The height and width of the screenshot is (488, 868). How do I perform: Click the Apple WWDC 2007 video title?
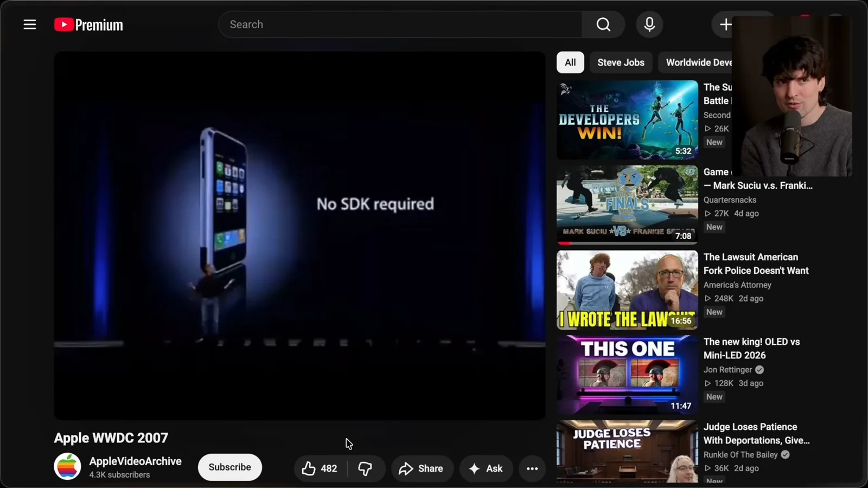(111, 438)
